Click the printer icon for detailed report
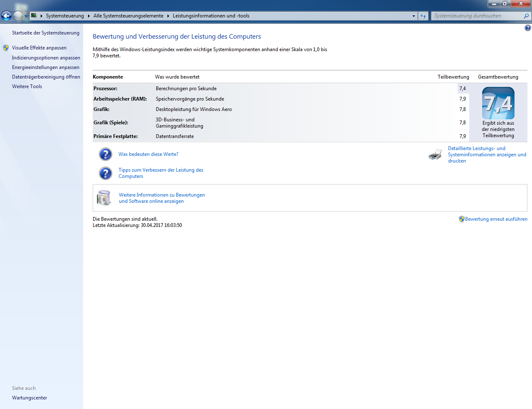 [x=435, y=155]
